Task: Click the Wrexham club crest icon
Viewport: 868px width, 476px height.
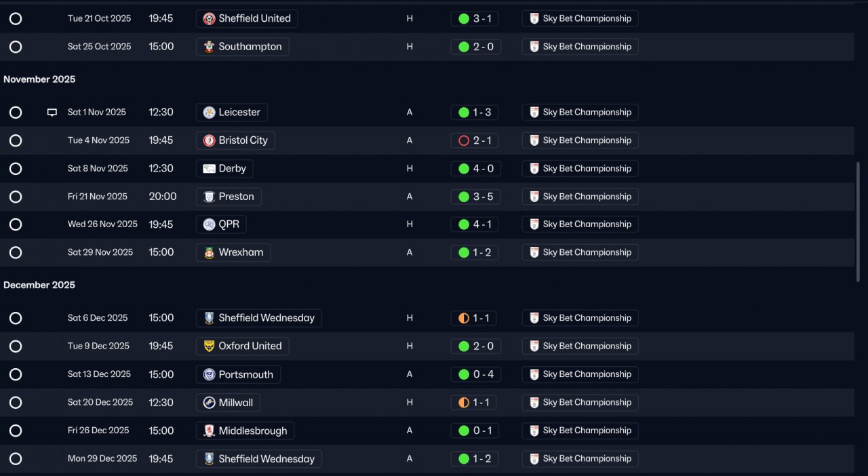Action: (210, 252)
